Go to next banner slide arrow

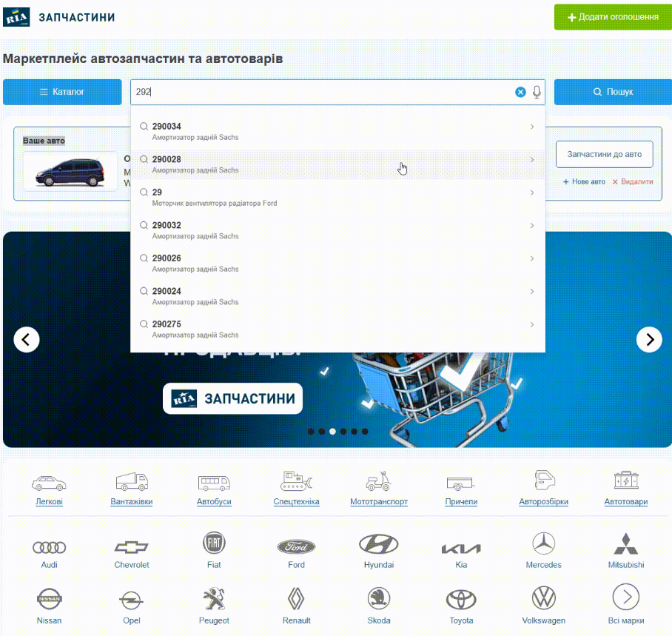(x=649, y=340)
